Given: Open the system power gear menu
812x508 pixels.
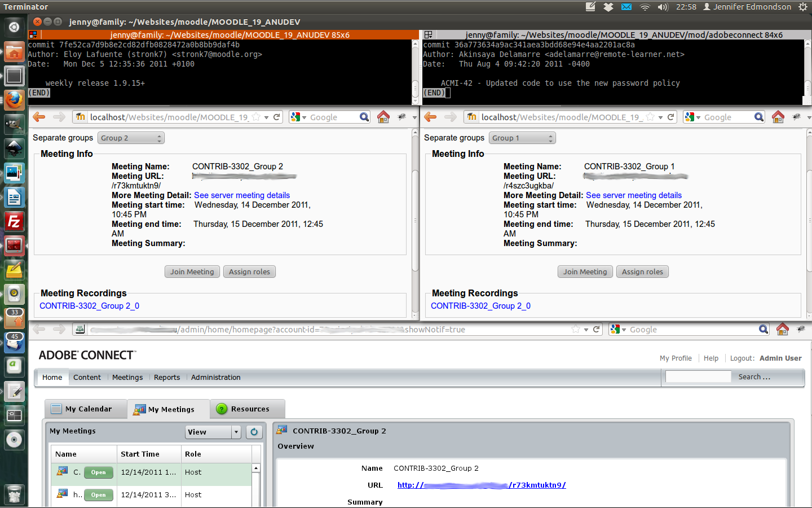Looking at the screenshot, I should [x=803, y=7].
